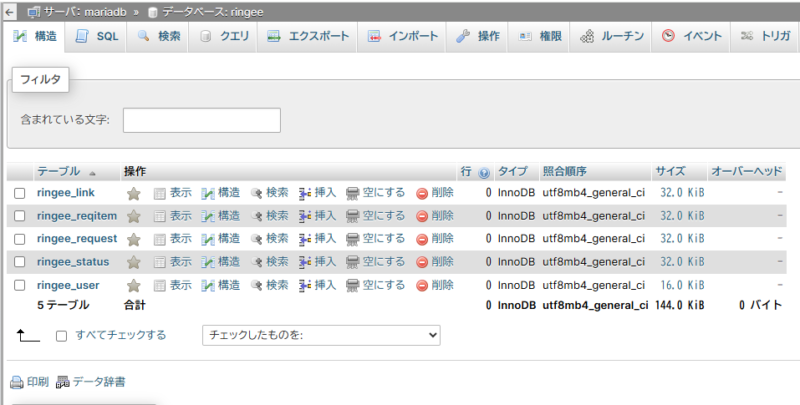Open the データ辞書 link
Image resolution: width=800 pixels, height=405 pixels.
pyautogui.click(x=91, y=382)
